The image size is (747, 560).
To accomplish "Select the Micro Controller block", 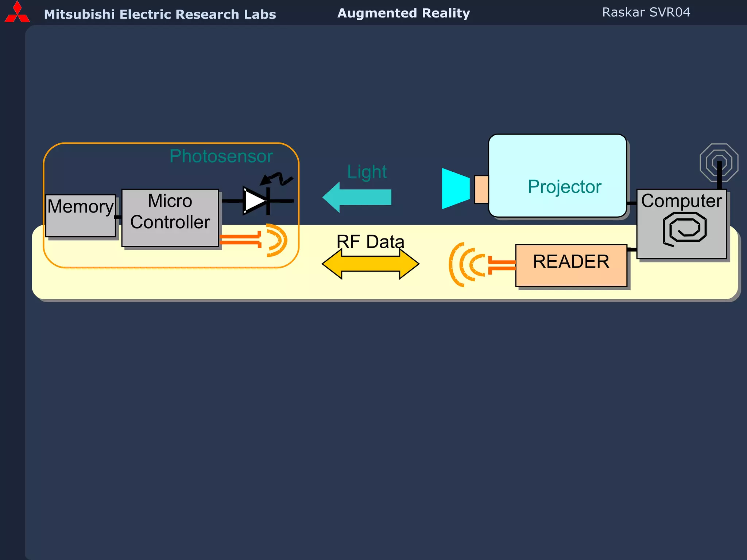I will coord(170,218).
